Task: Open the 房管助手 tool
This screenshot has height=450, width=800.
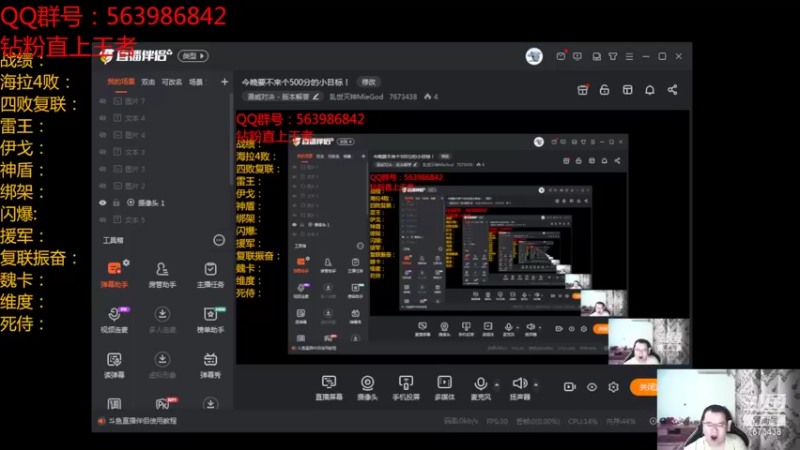Action: tap(162, 274)
